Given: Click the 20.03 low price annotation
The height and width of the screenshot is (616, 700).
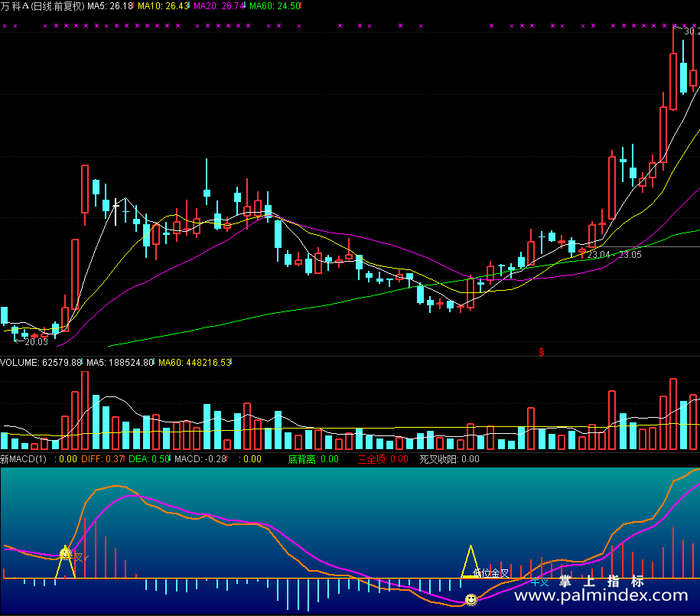Looking at the screenshot, I should click(x=36, y=342).
